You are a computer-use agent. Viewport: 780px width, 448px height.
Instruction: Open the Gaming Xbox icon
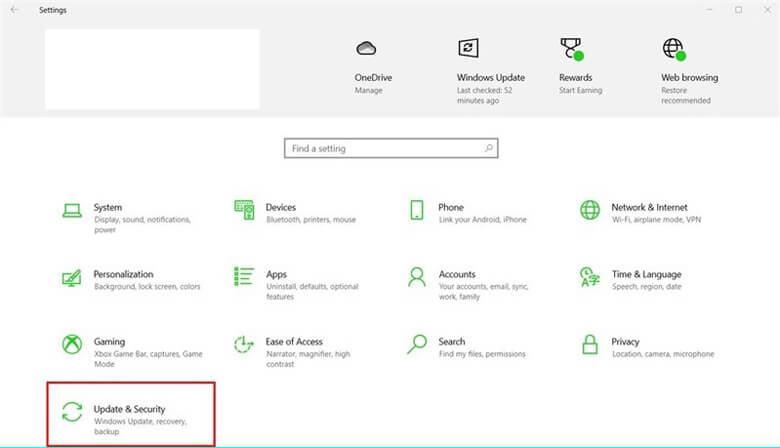click(x=72, y=345)
